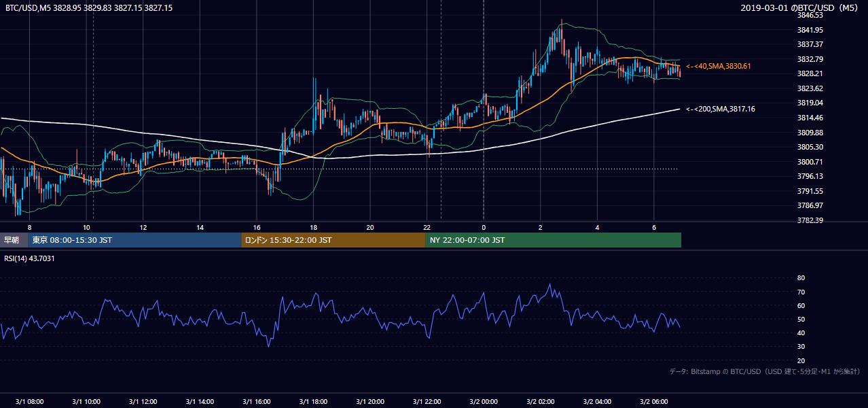The width and height of the screenshot is (868, 408).
Task: Click RSI axis level 60
Action: point(801,305)
